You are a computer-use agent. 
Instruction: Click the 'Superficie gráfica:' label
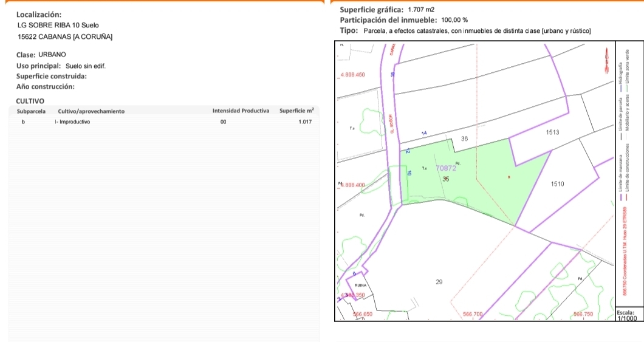[372, 10]
